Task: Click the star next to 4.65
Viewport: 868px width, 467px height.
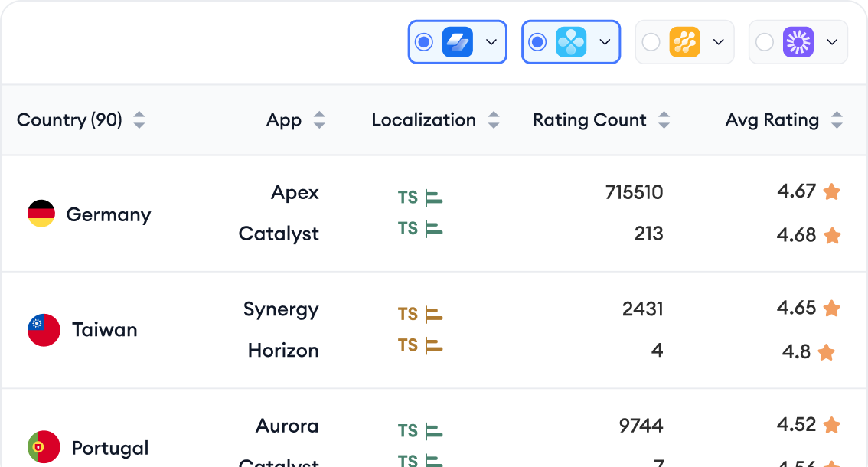Action: coord(831,308)
